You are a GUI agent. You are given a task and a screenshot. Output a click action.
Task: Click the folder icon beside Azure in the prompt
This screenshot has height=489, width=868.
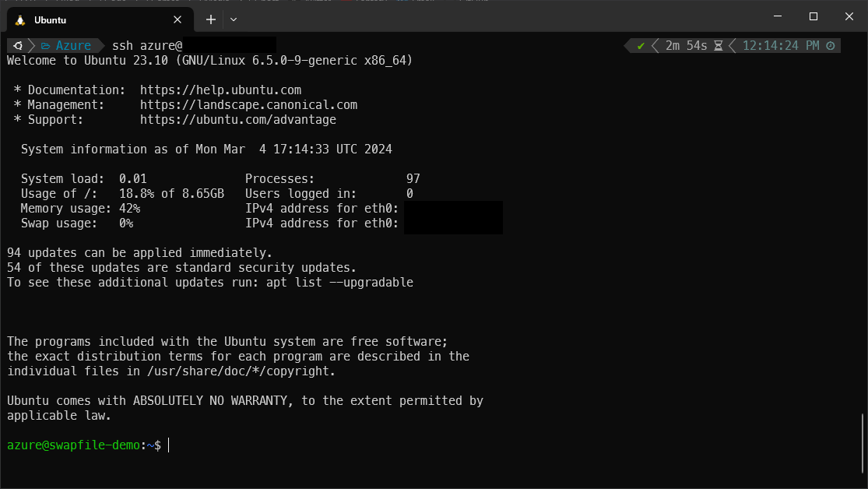tap(45, 45)
